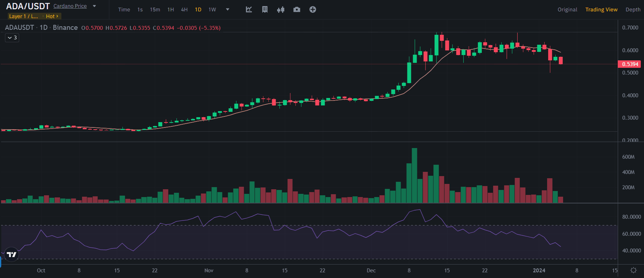Take a chart snapshot with the camera icon
Viewport: 644px width, 278px height.
point(297,10)
